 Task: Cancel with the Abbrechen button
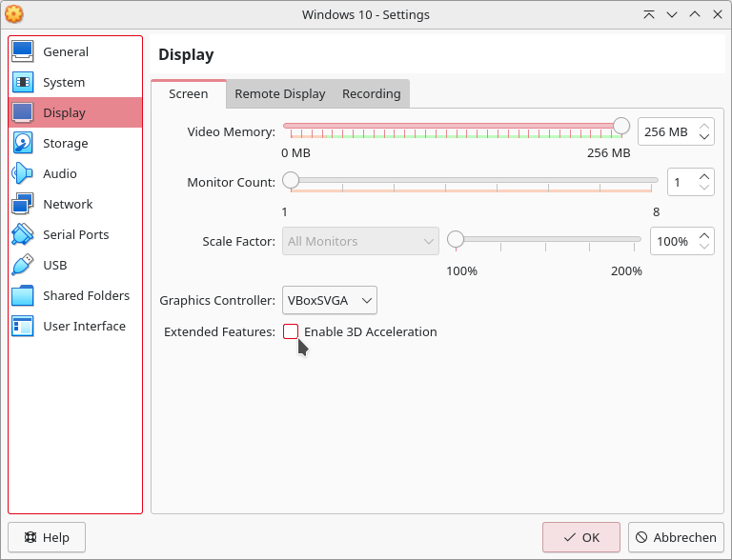676,537
